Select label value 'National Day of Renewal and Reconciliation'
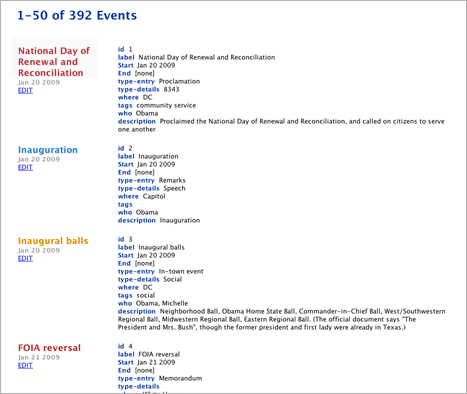467x394 pixels. click(x=207, y=57)
